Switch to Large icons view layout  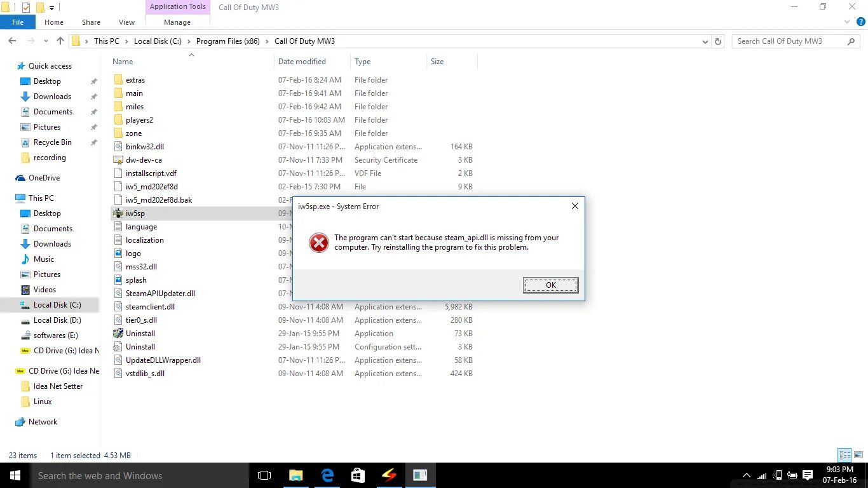point(858,455)
